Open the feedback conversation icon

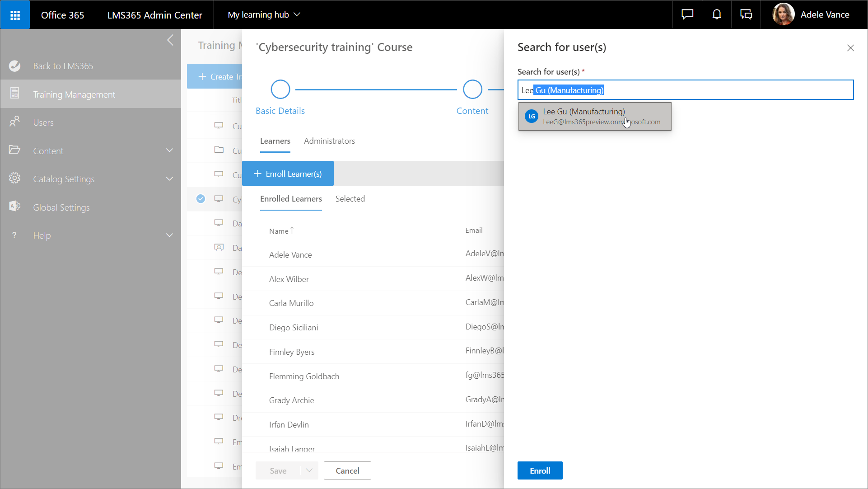click(x=746, y=15)
